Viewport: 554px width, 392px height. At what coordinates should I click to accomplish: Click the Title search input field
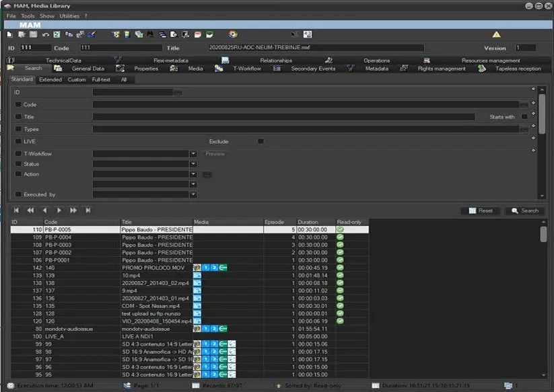coord(283,117)
